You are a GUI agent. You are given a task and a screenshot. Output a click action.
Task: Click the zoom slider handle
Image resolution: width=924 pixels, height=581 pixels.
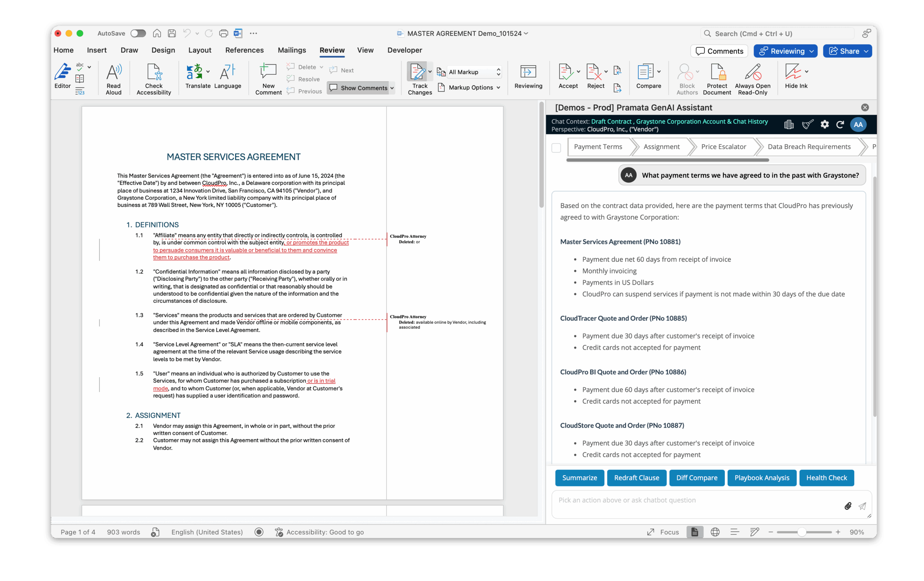click(802, 532)
